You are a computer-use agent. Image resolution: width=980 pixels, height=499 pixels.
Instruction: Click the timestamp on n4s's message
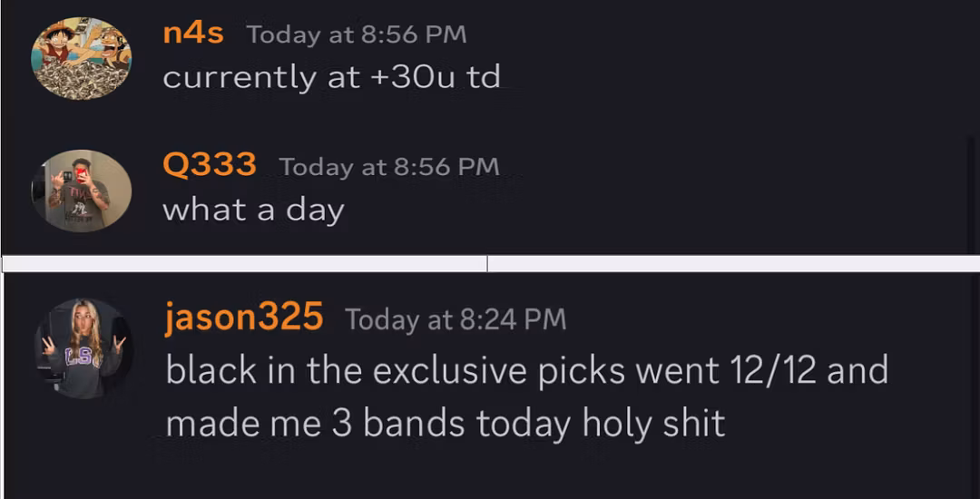[356, 34]
